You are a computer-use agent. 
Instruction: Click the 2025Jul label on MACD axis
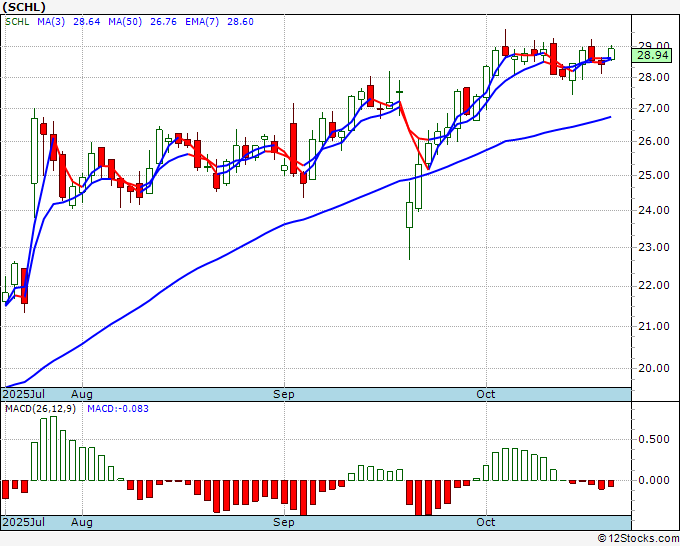pos(24,522)
